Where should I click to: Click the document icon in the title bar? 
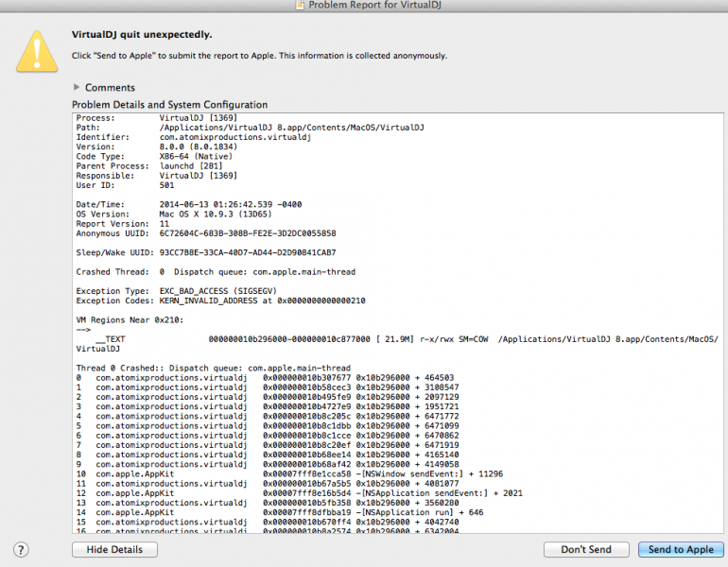coord(301,5)
